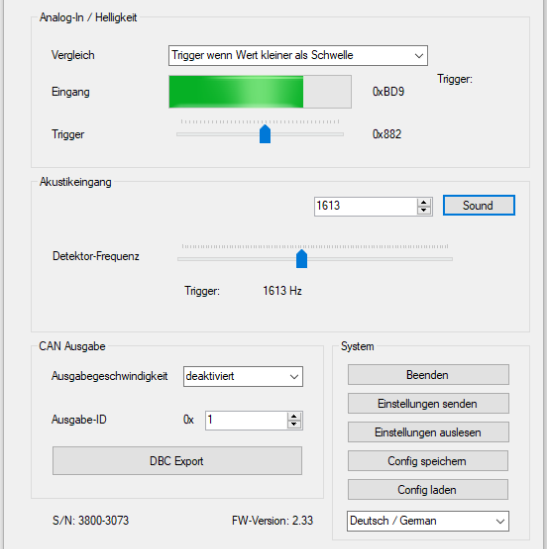Decrement the Ausgabe-ID with down arrow
The image size is (547, 549).
[294, 424]
